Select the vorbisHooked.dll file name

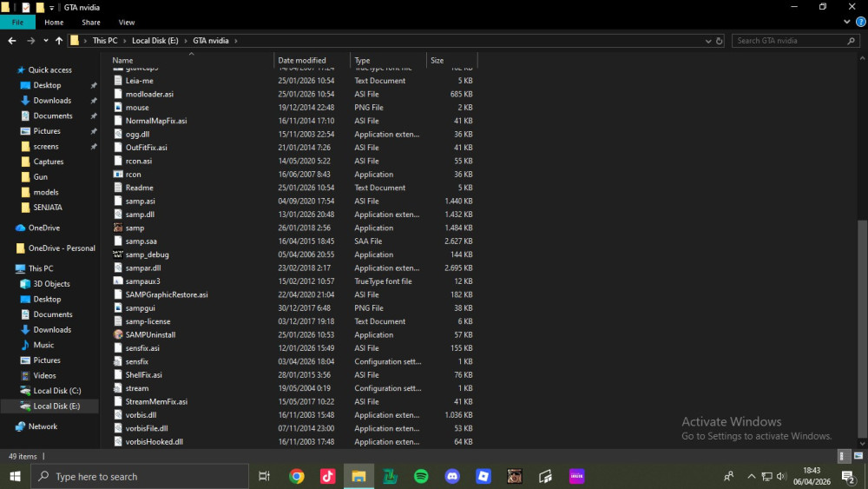(154, 442)
